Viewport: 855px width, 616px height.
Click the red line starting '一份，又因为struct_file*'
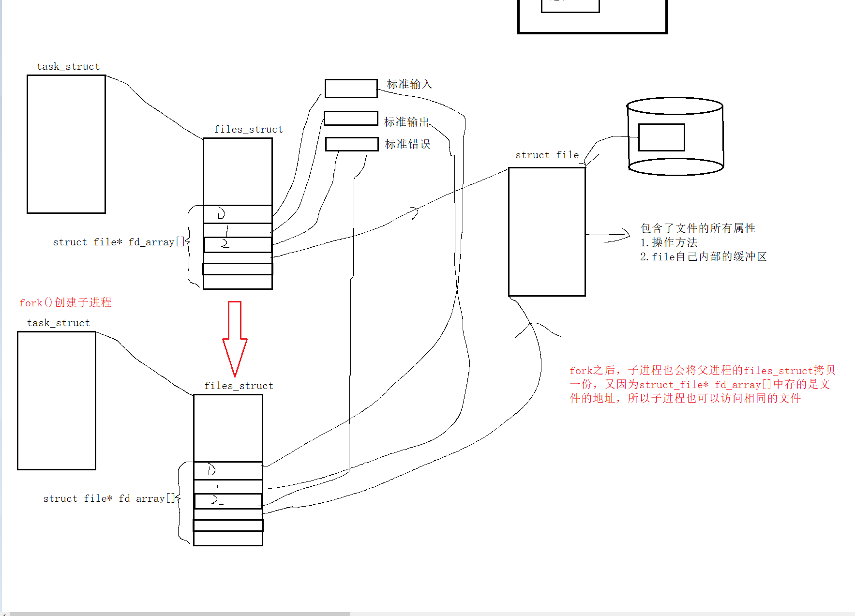click(700, 384)
